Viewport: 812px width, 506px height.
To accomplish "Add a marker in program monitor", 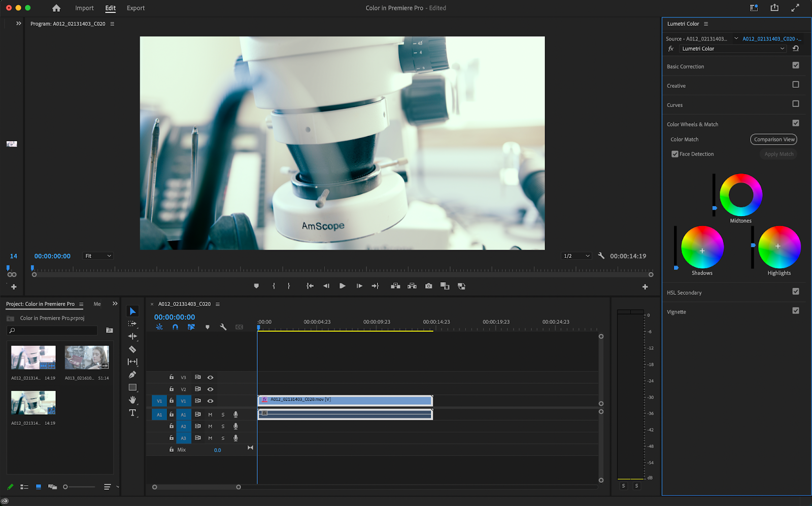I will 256,286.
